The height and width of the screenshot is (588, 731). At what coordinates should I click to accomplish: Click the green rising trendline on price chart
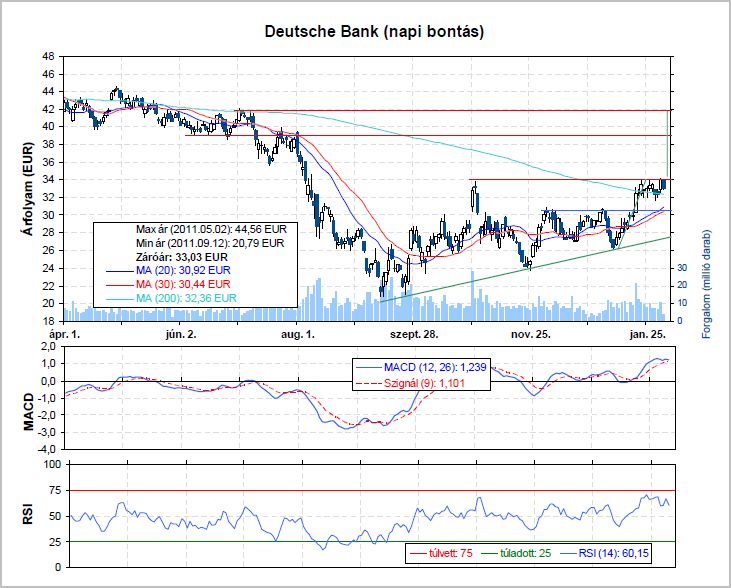(x=526, y=269)
